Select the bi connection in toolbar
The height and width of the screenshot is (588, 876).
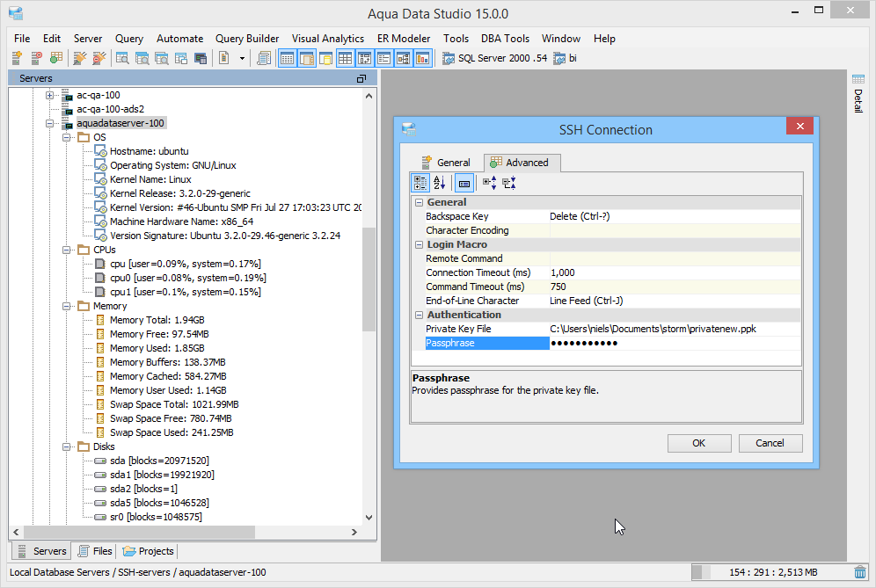click(566, 58)
